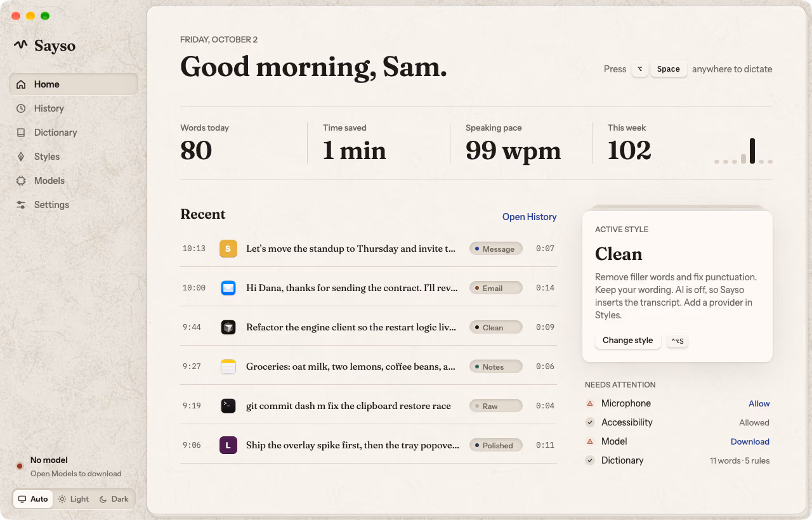Open the Dictionary book icon

point(21,133)
